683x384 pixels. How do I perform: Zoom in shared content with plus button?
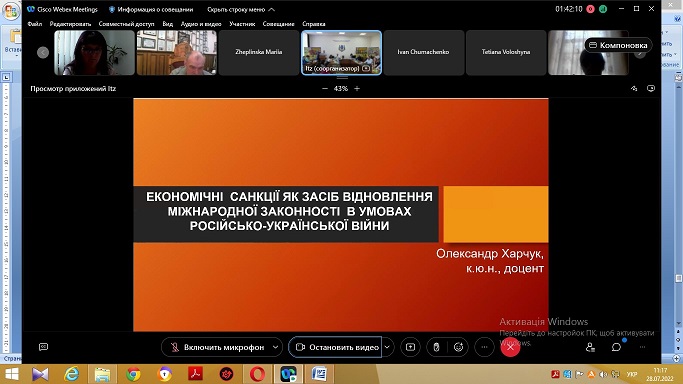click(x=357, y=88)
